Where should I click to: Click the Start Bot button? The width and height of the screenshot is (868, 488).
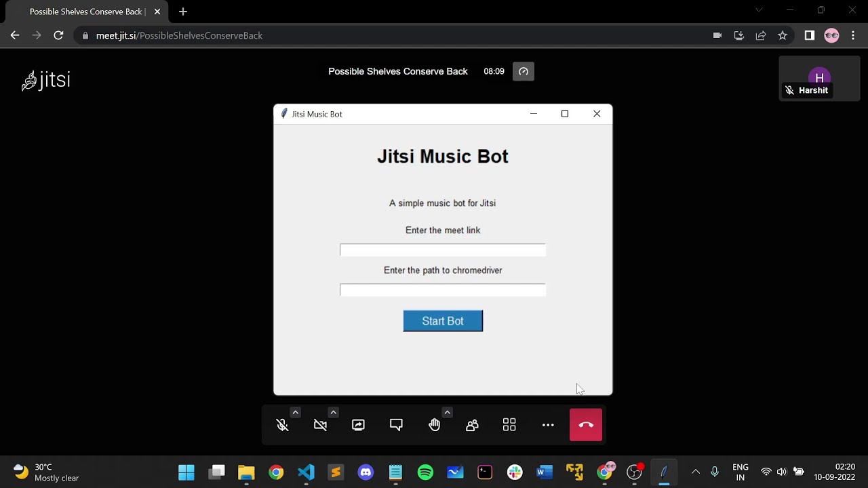click(443, 321)
